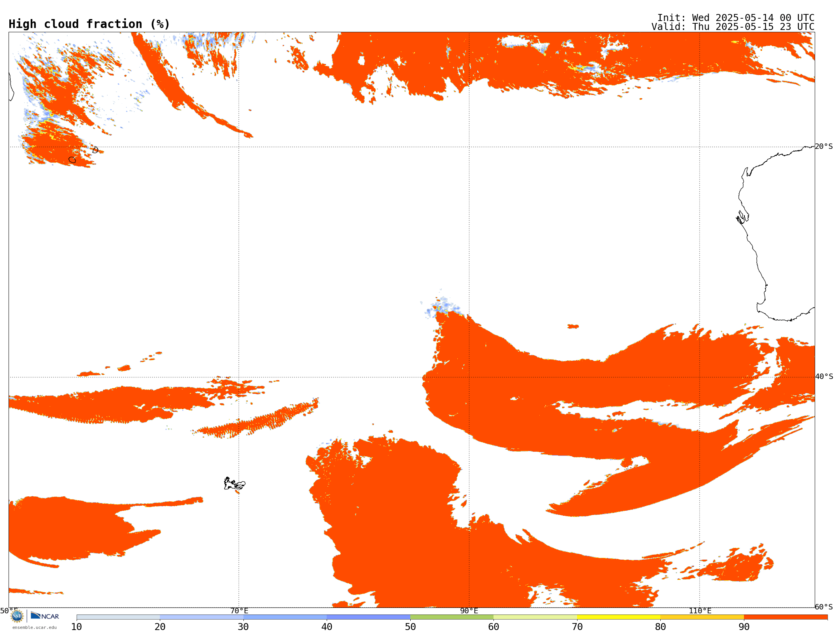Click the 40°S latitude label
The image size is (840, 632).
824,377
